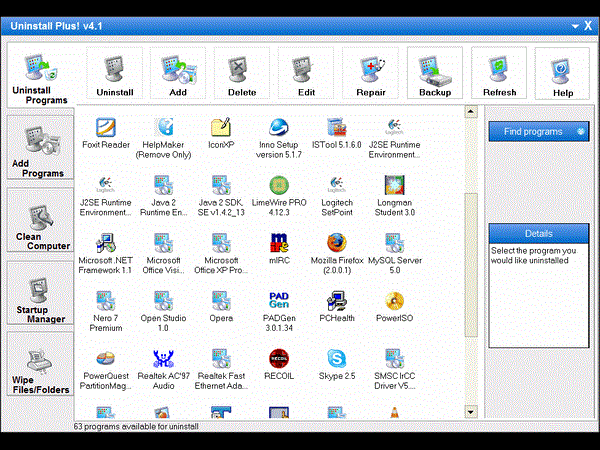600x450 pixels.
Task: Select the Foxit Reader icon
Action: [x=106, y=127]
